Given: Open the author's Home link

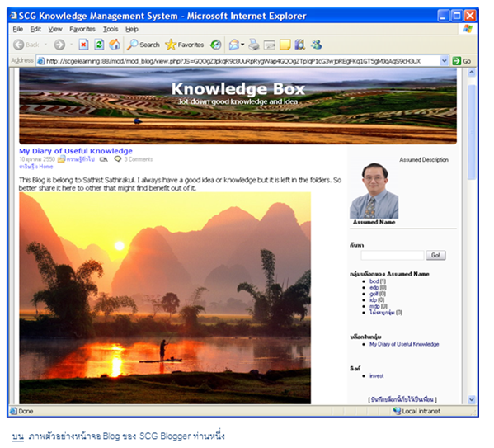Looking at the screenshot, I should 36,167.
